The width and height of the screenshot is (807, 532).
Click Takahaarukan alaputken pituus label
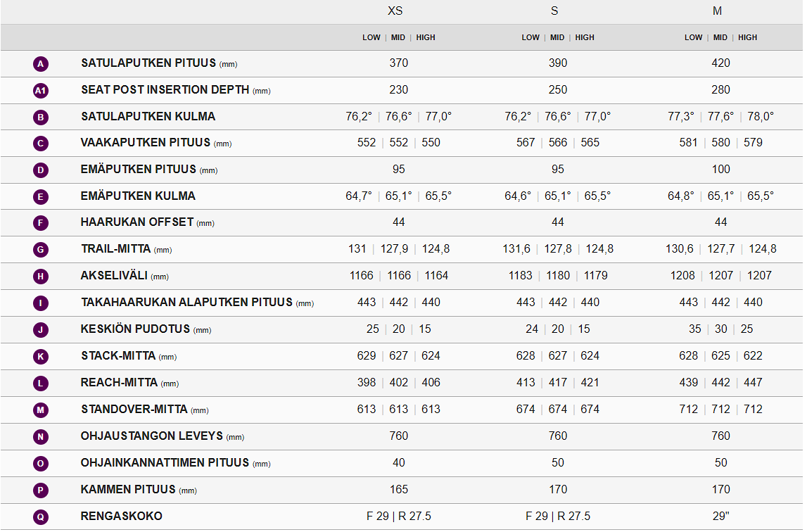coord(186,303)
